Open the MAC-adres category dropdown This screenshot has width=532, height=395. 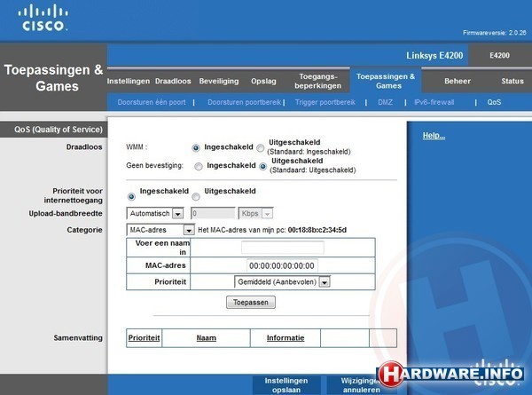[x=160, y=230]
